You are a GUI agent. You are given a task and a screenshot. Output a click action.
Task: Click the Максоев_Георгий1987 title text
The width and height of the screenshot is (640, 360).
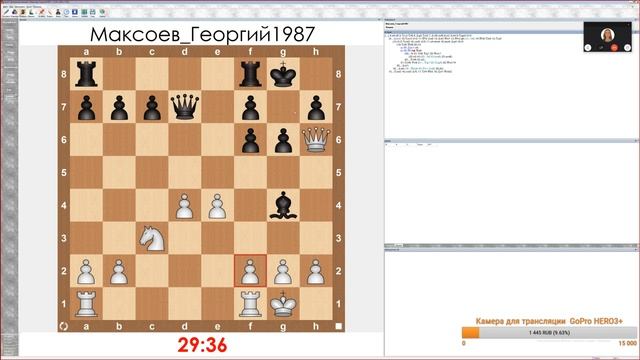[x=202, y=34]
